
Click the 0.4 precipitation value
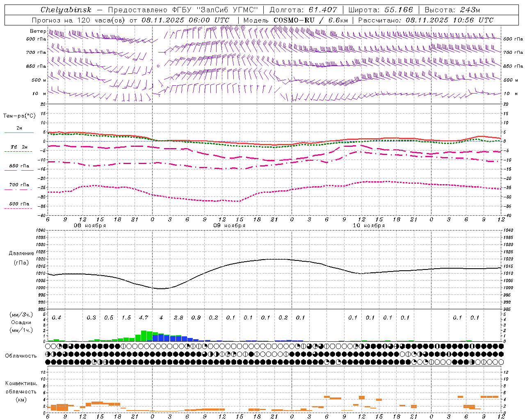[x=57, y=318]
